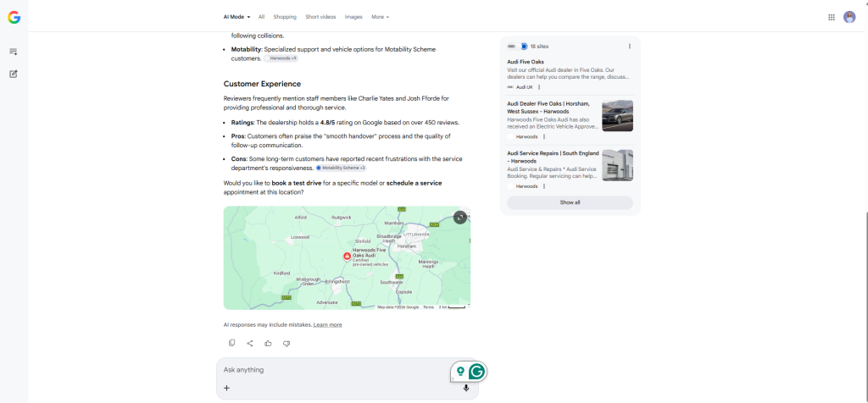Switch to the Images tab
This screenshot has height=403, width=868.
[353, 16]
